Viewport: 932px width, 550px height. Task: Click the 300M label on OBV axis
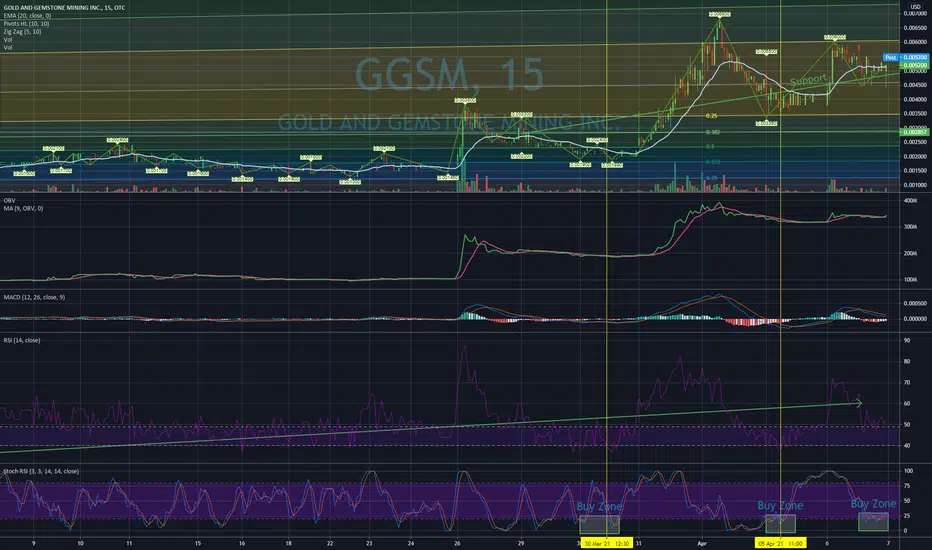(910, 227)
